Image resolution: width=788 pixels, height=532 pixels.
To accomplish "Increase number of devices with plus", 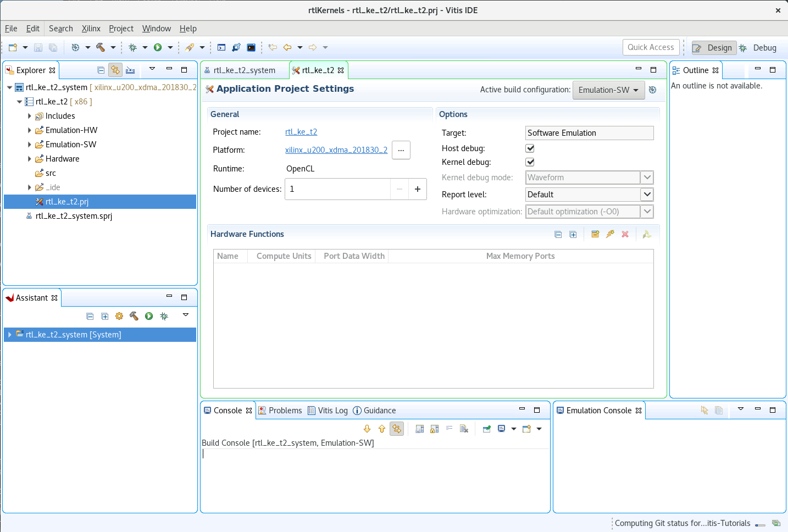I will coord(418,189).
